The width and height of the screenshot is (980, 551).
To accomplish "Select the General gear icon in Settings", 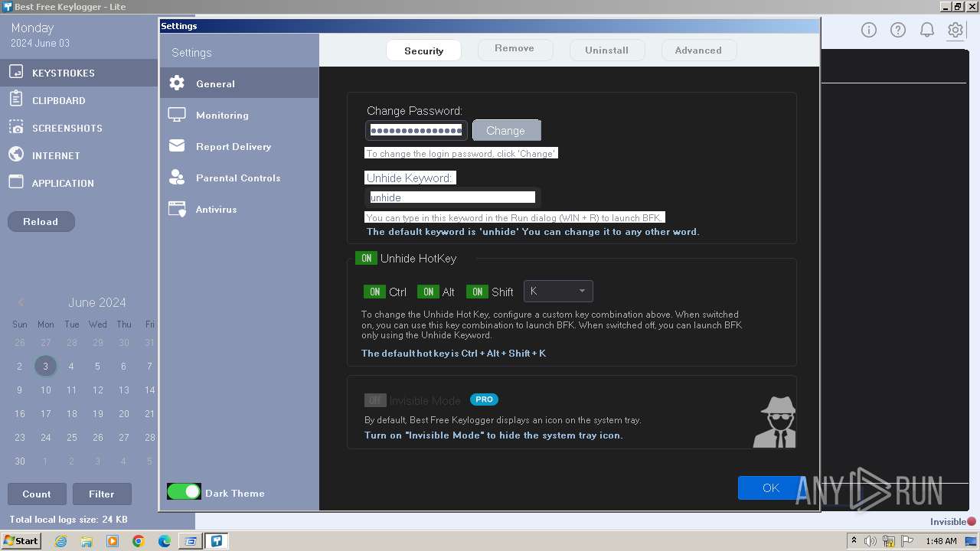I will pyautogui.click(x=177, y=83).
